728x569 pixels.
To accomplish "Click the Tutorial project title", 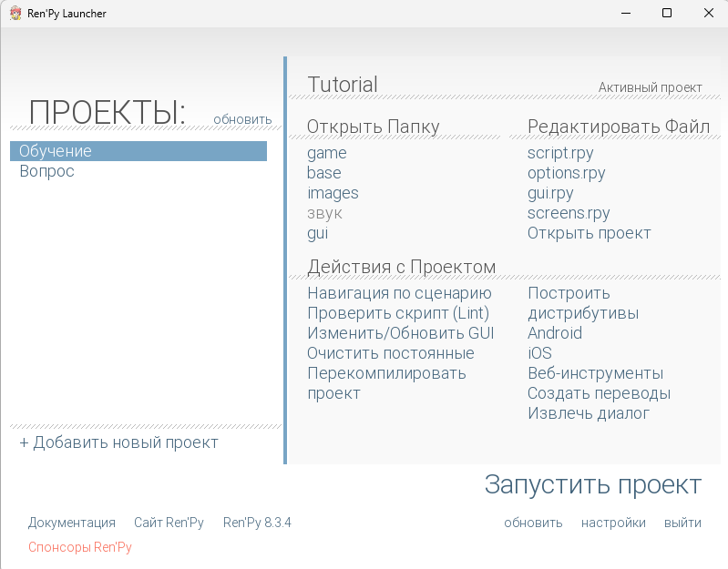I will (343, 85).
